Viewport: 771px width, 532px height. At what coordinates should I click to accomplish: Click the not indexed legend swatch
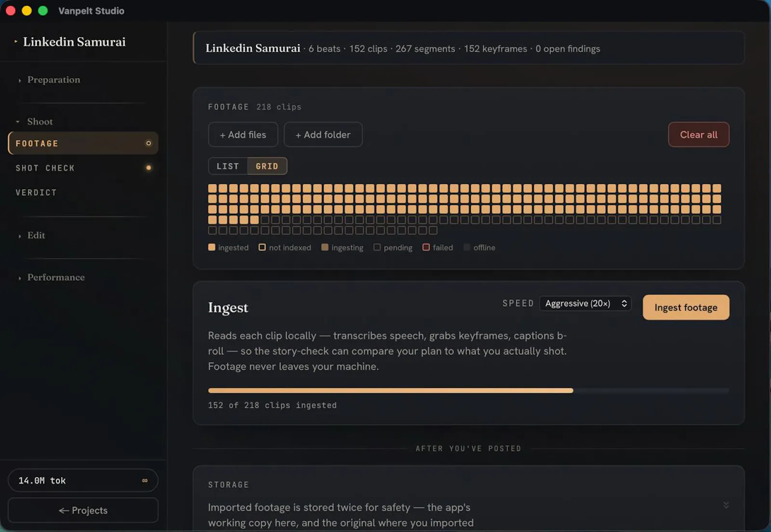262,247
